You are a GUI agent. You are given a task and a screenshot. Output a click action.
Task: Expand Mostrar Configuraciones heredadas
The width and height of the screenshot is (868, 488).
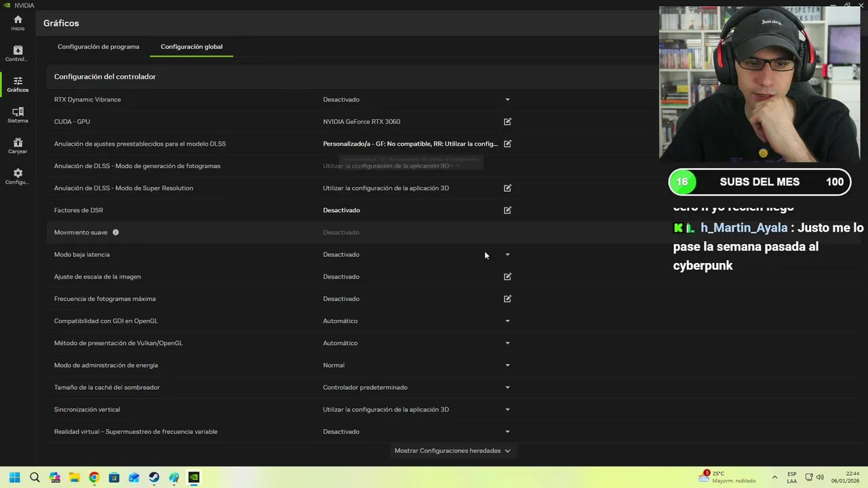tap(452, 451)
